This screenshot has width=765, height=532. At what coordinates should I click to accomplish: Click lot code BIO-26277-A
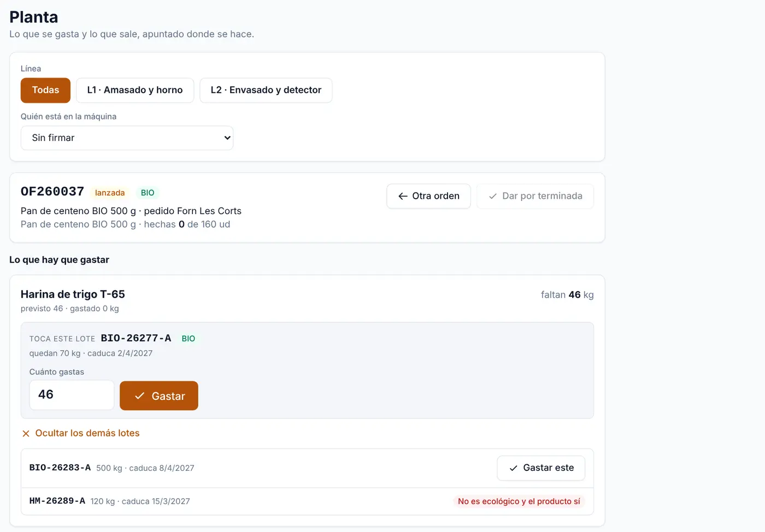136,338
